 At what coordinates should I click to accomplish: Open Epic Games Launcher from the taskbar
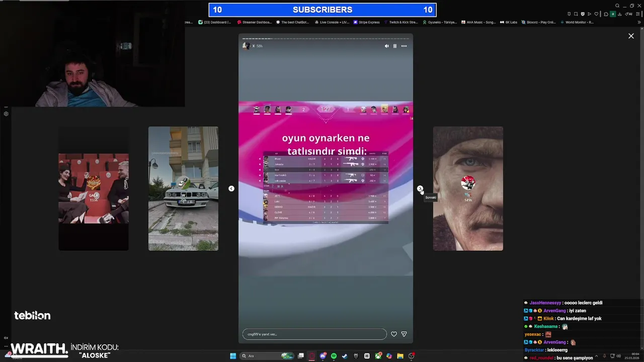pos(356,356)
